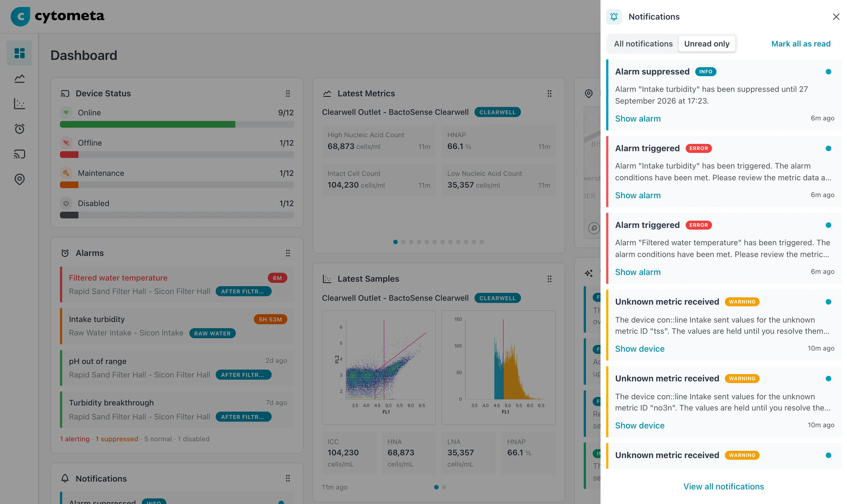Screen dimensions: 847x504
Task: Click Mark all as read
Action: pyautogui.click(x=801, y=44)
